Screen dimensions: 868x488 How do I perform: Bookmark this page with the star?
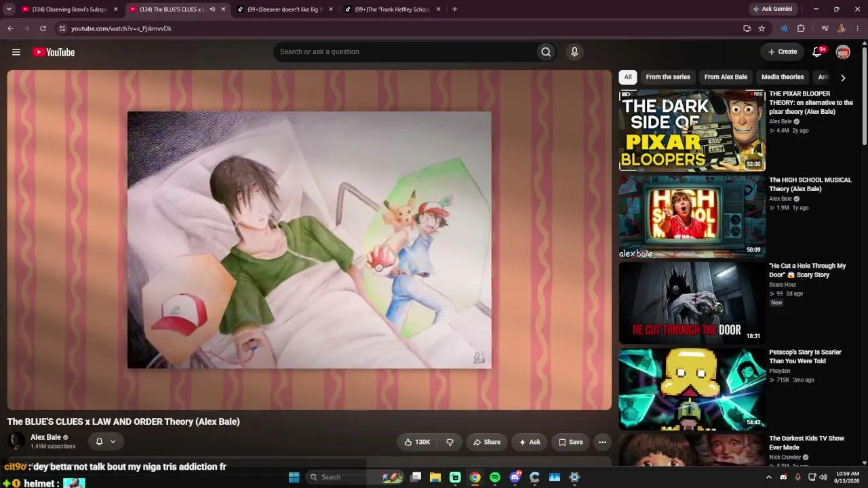(x=762, y=28)
